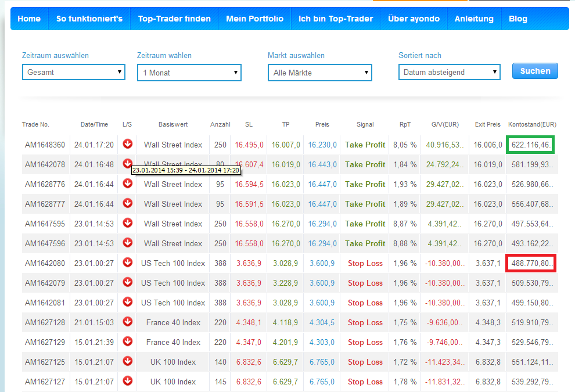The width and height of the screenshot is (575, 392).
Task: Go to the Home menu item
Action: (x=29, y=19)
